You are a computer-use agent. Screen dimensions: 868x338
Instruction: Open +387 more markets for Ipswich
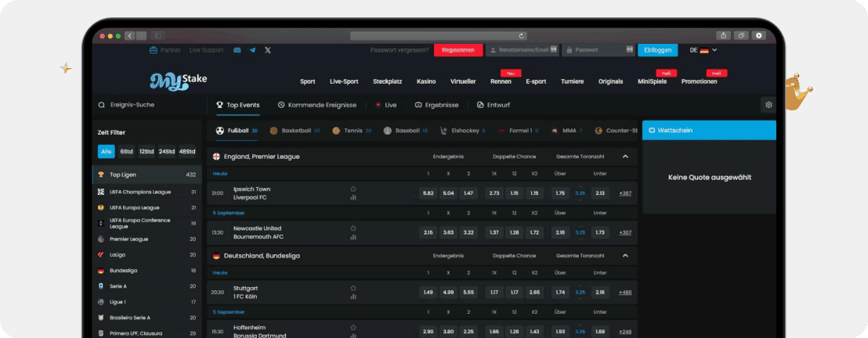[625, 193]
